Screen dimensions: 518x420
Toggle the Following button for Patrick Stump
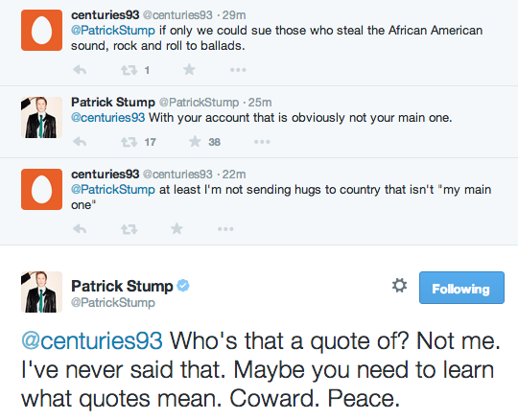461,288
